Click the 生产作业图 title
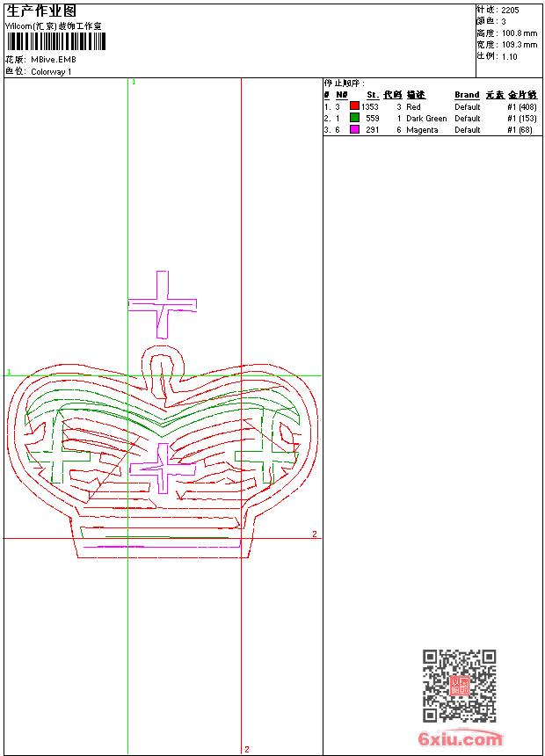Image resolution: width=545 pixels, height=756 pixels. pos(41,11)
